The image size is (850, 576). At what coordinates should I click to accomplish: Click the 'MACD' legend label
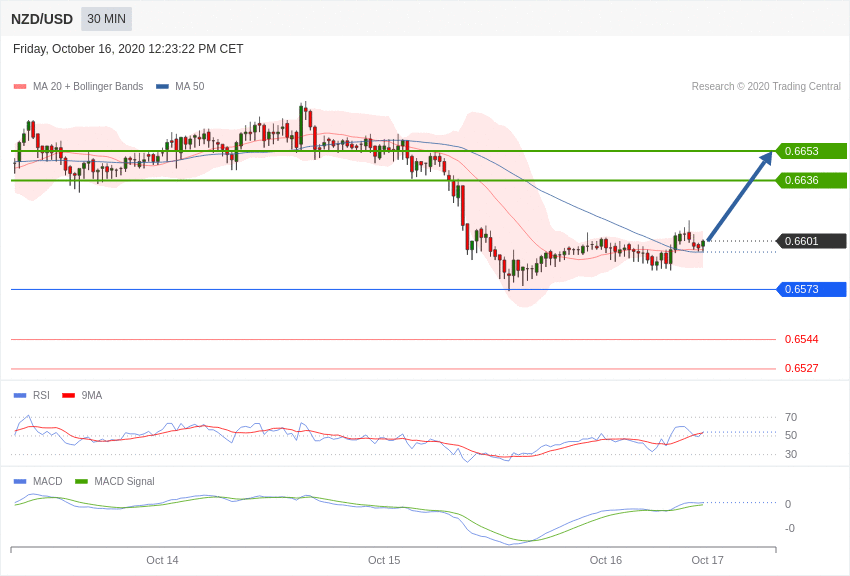click(47, 482)
